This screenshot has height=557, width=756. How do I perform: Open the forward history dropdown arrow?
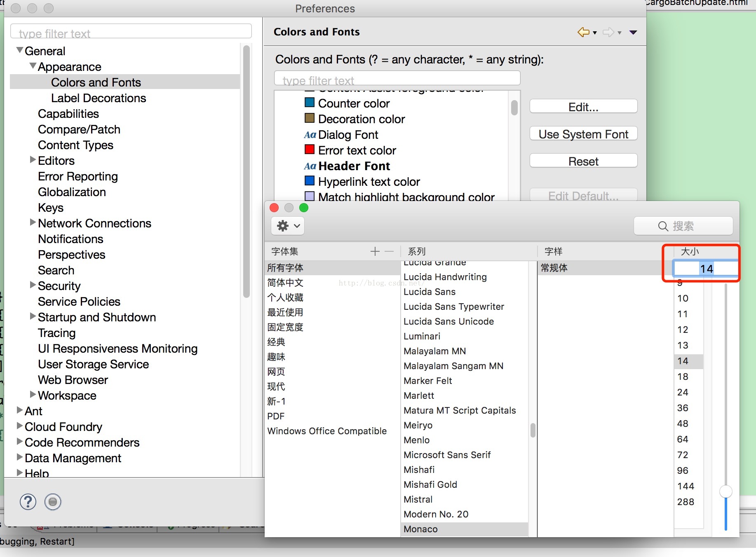[620, 33]
